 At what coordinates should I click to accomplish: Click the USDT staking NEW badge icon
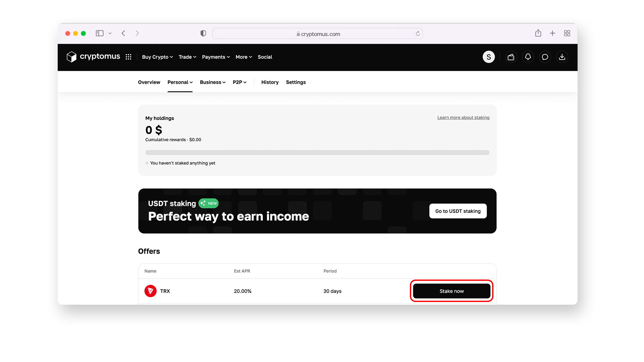pos(208,203)
